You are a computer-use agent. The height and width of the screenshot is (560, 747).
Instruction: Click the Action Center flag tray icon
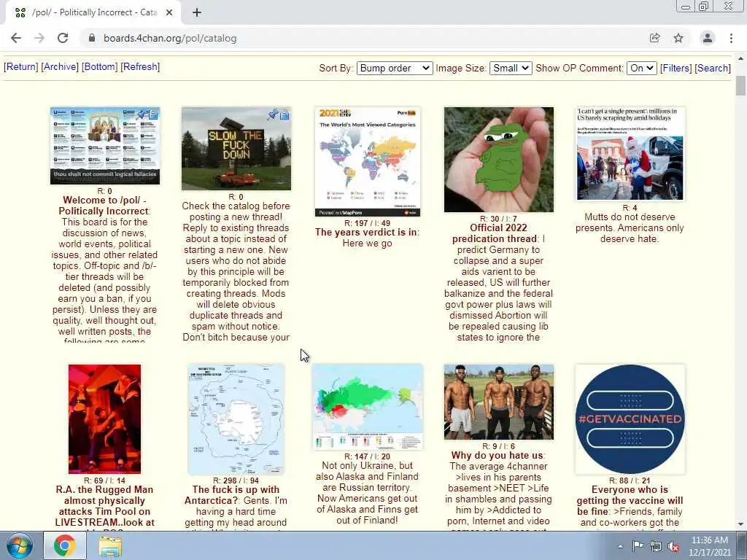point(638,546)
